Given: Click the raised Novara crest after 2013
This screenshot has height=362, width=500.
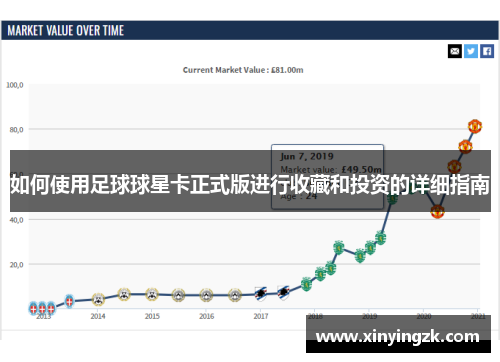Looking at the screenshot, I should coord(69,302).
